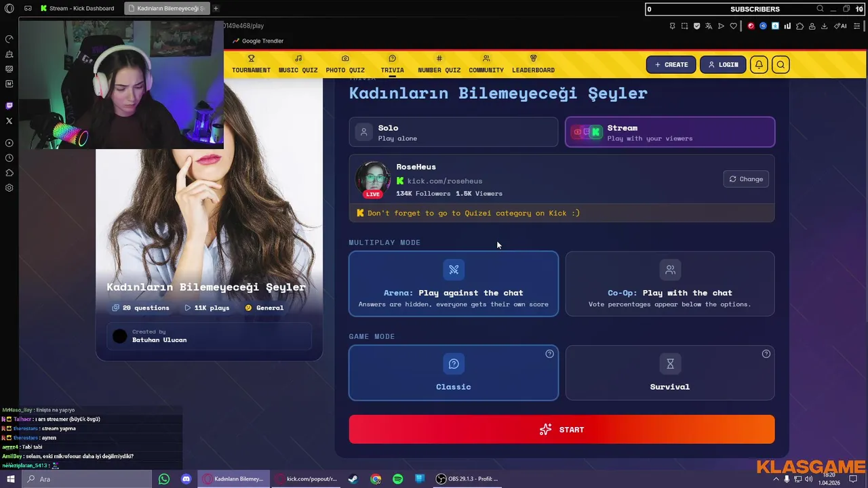Open new browser tab plus button
The image size is (868, 488).
(216, 8)
